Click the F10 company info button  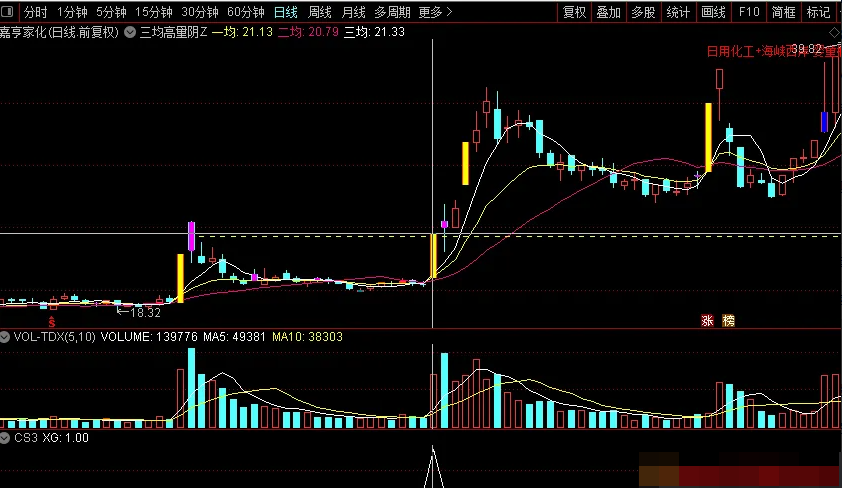click(x=748, y=12)
